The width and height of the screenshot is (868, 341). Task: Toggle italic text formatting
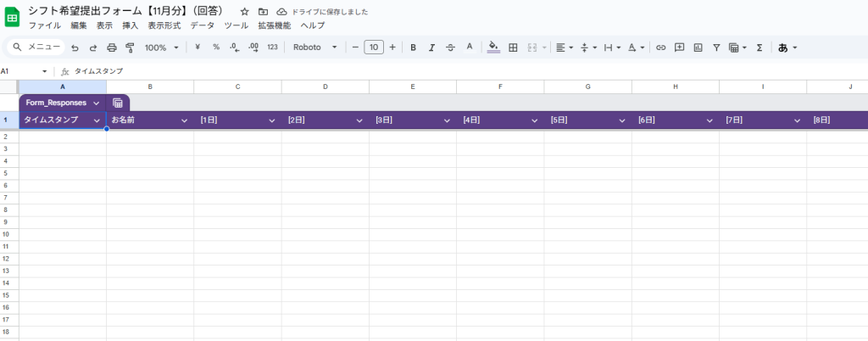click(x=431, y=48)
